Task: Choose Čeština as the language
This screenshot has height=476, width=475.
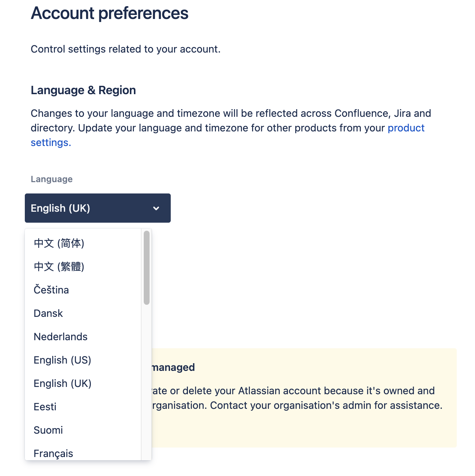Action: (51, 290)
